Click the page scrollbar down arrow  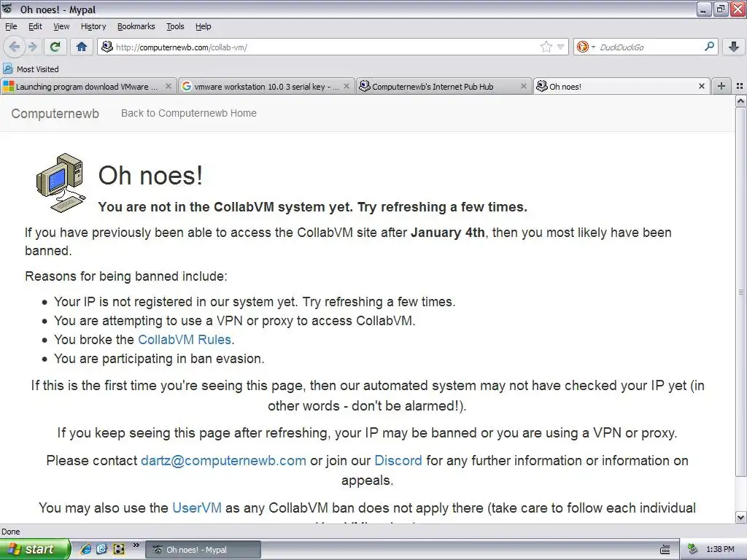point(741,517)
